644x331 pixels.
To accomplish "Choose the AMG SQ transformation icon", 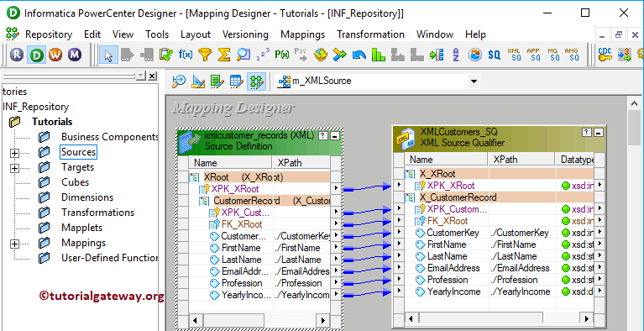I will tap(571, 55).
